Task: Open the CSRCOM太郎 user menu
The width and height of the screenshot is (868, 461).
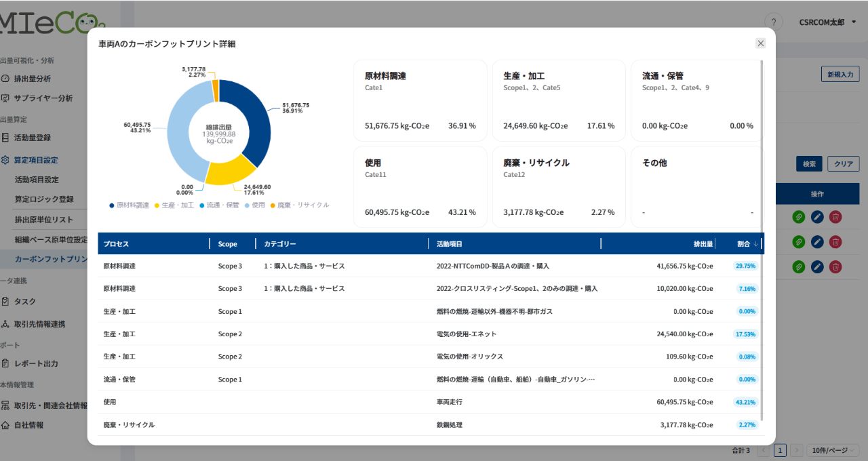Action: (827, 22)
